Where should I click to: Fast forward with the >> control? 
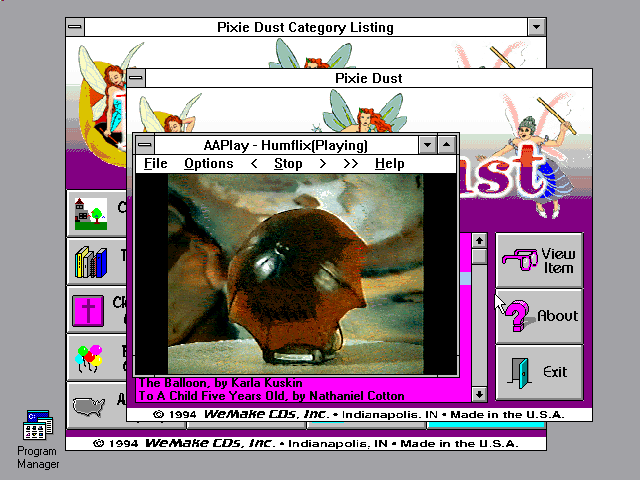(x=351, y=164)
